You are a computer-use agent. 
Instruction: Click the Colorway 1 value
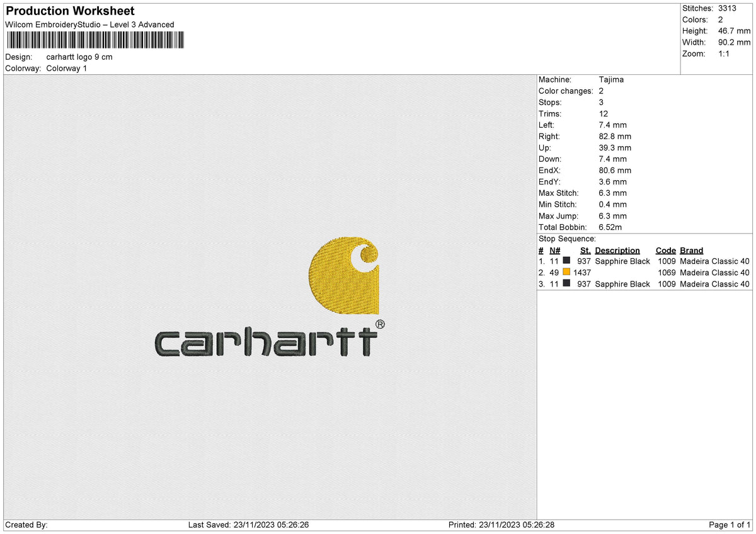click(67, 69)
